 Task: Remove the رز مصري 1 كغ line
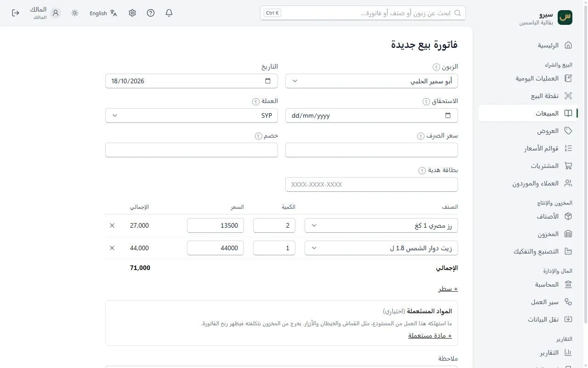click(112, 225)
